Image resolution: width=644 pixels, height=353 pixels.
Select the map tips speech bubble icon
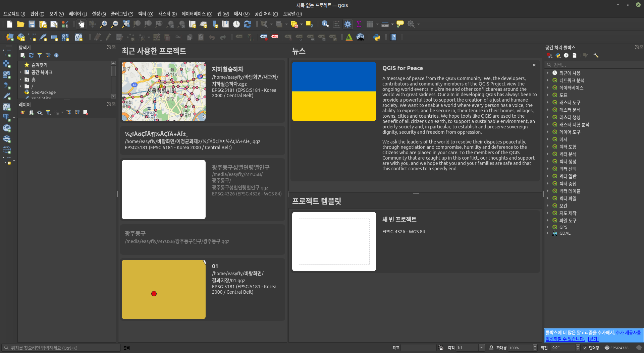[x=400, y=24]
